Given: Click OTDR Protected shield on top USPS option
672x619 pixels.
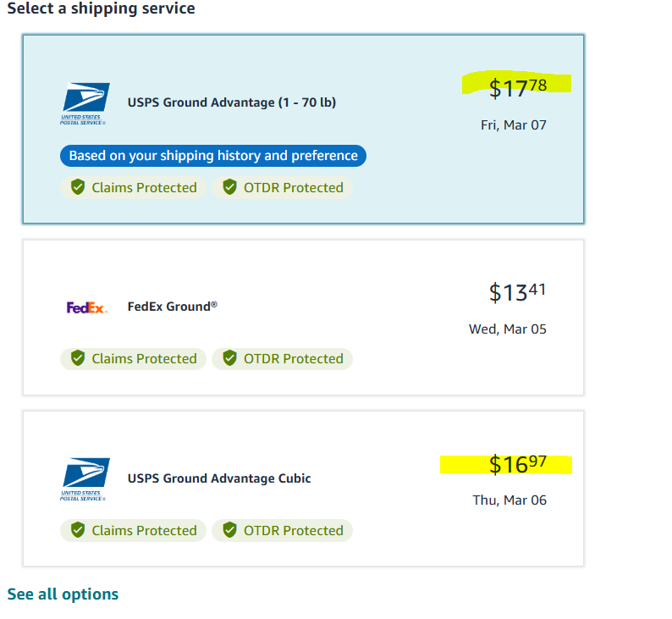Looking at the screenshot, I should pos(229,187).
